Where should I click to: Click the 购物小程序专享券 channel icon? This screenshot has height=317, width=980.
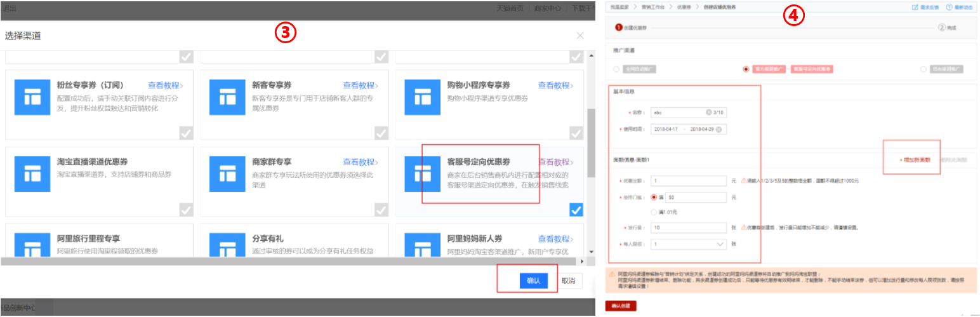[421, 96]
